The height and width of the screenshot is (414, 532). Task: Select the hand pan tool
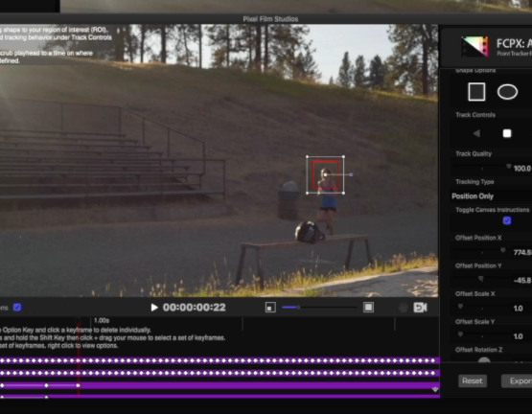click(x=403, y=308)
